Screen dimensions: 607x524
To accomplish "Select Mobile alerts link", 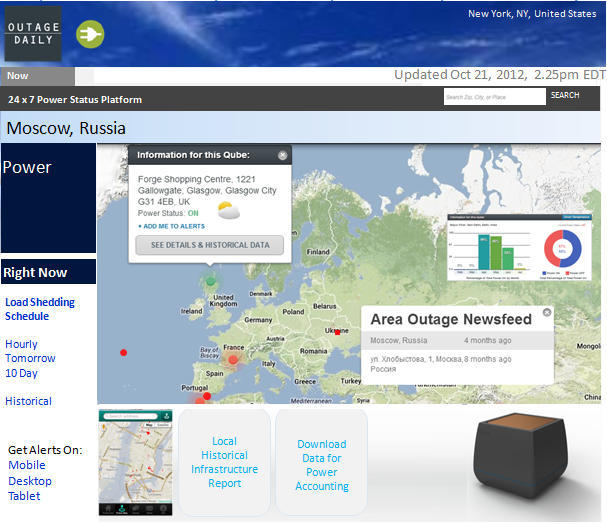I will click(27, 465).
